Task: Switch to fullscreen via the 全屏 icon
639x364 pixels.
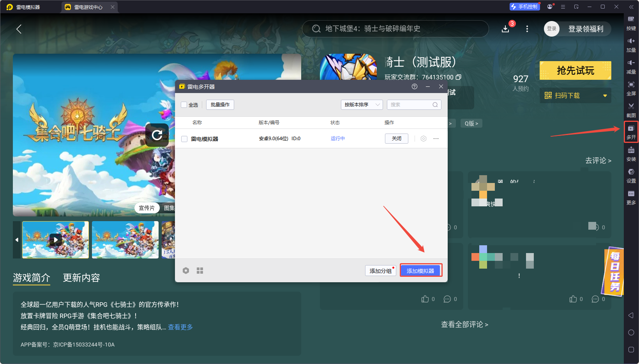Action: (631, 89)
